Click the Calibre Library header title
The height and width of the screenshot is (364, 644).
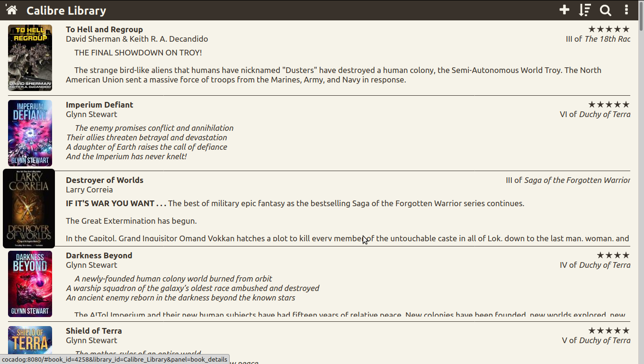[66, 10]
